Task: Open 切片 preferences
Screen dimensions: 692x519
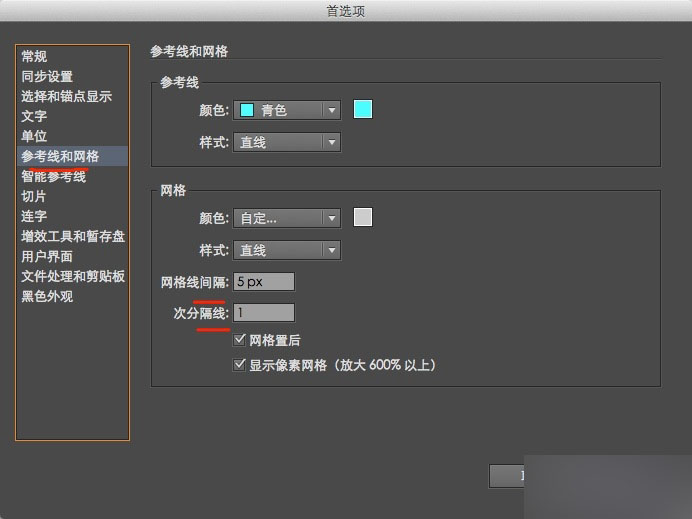Action: pyautogui.click(x=34, y=197)
